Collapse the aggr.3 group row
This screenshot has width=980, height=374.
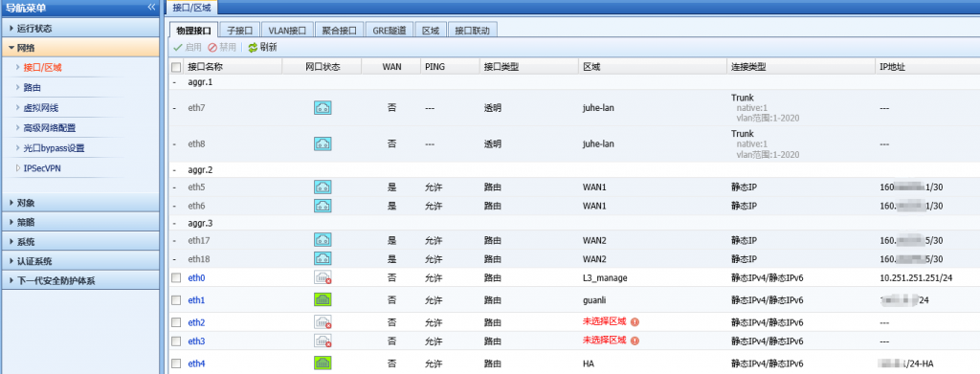click(x=174, y=223)
